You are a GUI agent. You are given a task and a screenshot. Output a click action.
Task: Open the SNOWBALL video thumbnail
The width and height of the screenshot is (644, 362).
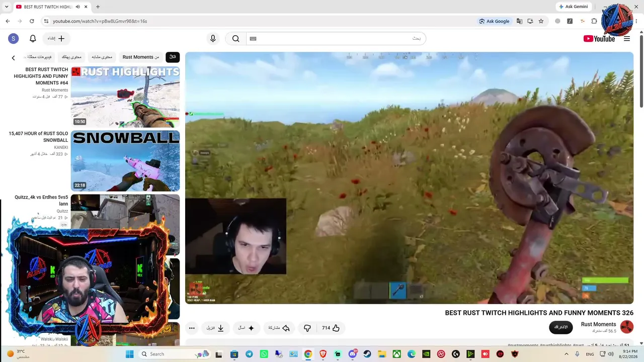click(125, 161)
